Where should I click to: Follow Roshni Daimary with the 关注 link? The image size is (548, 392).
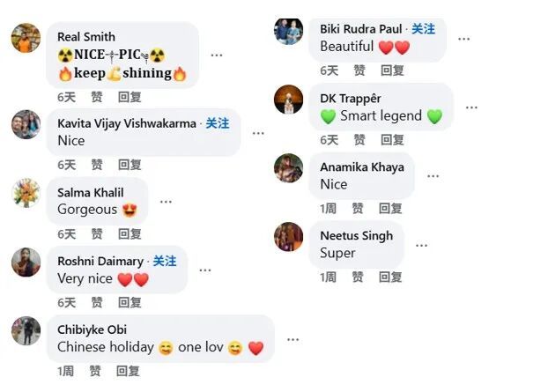[x=165, y=261]
